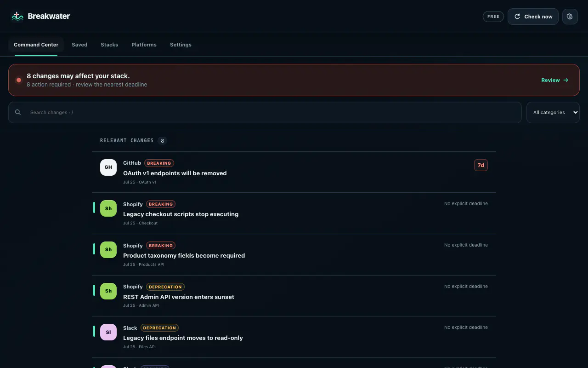The height and width of the screenshot is (368, 588).
Task: Click the Breakwater logo icon
Action: click(17, 17)
